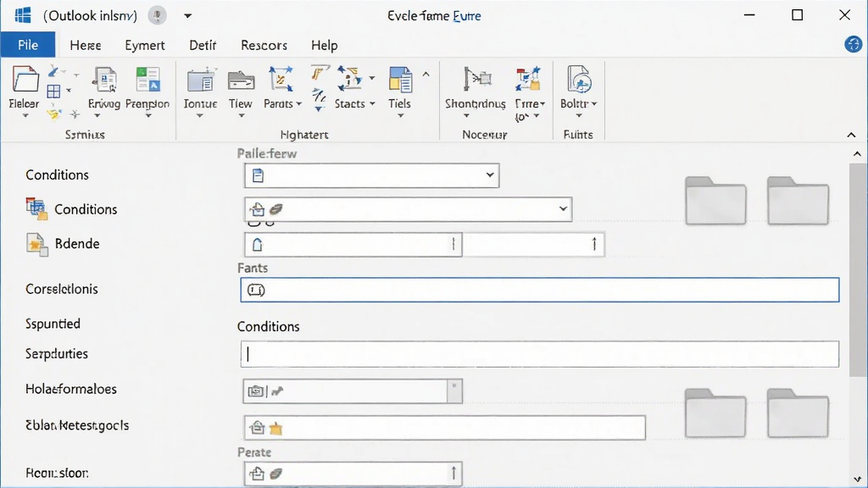The image size is (868, 488).
Task: Switch to the Here tab
Action: 86,46
